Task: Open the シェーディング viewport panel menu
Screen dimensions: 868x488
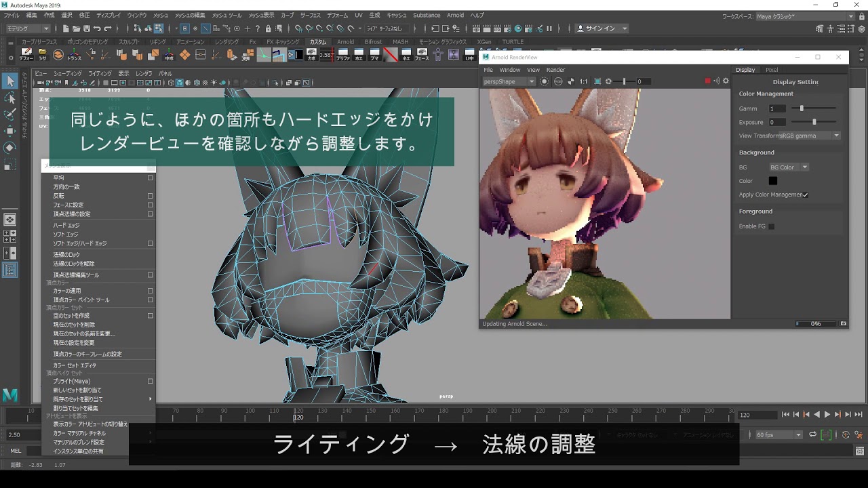Action: 68,73
